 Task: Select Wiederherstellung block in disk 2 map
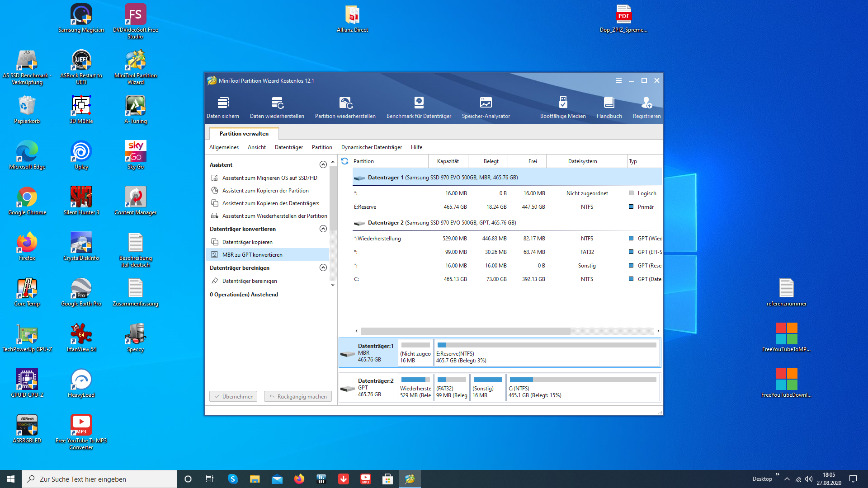click(415, 387)
